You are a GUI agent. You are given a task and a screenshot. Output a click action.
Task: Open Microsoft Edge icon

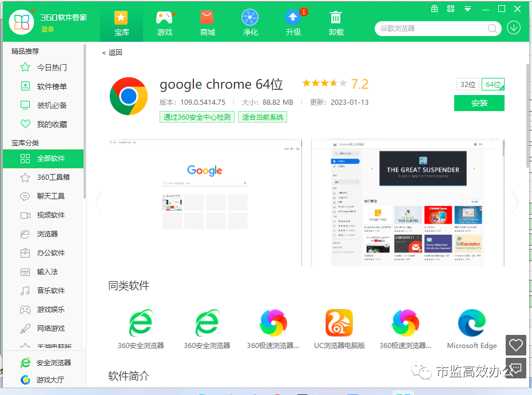tap(472, 323)
